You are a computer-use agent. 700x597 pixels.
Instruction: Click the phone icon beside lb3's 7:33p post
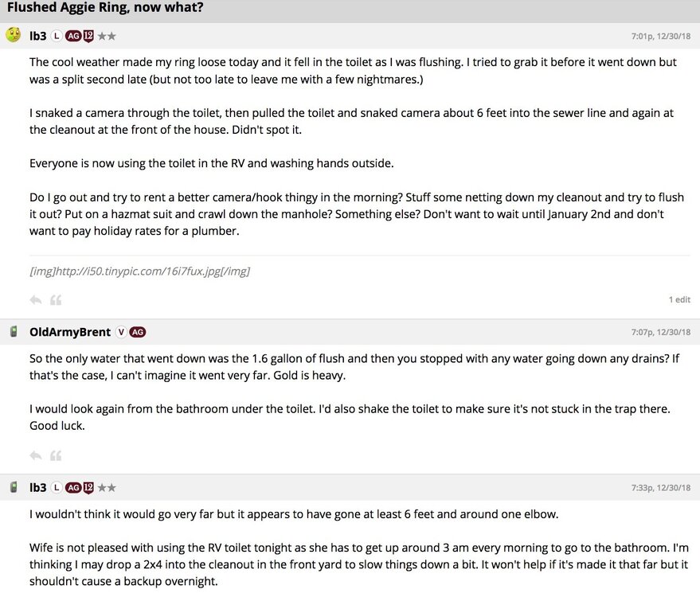14,487
